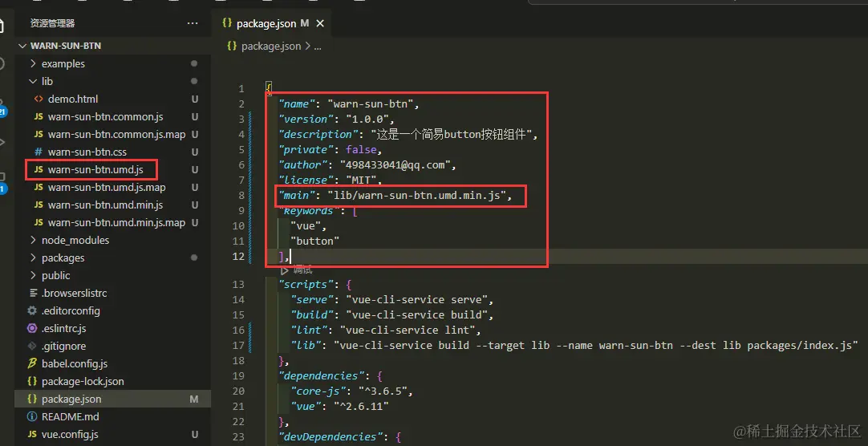Open babel.config.js file
868x446 pixels.
74,363
